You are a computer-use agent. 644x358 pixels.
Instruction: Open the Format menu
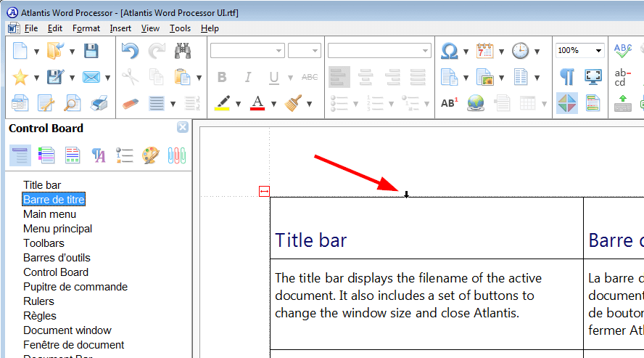86,28
